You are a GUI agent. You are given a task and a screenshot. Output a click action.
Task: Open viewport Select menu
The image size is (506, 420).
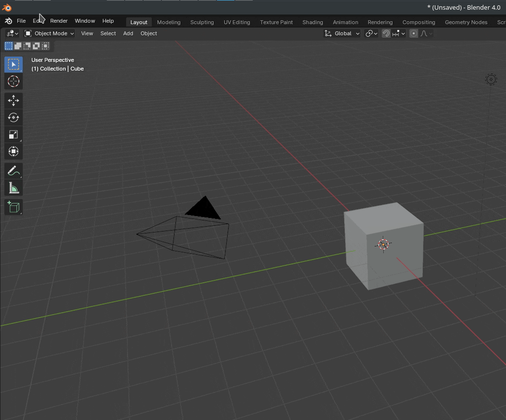tap(108, 33)
